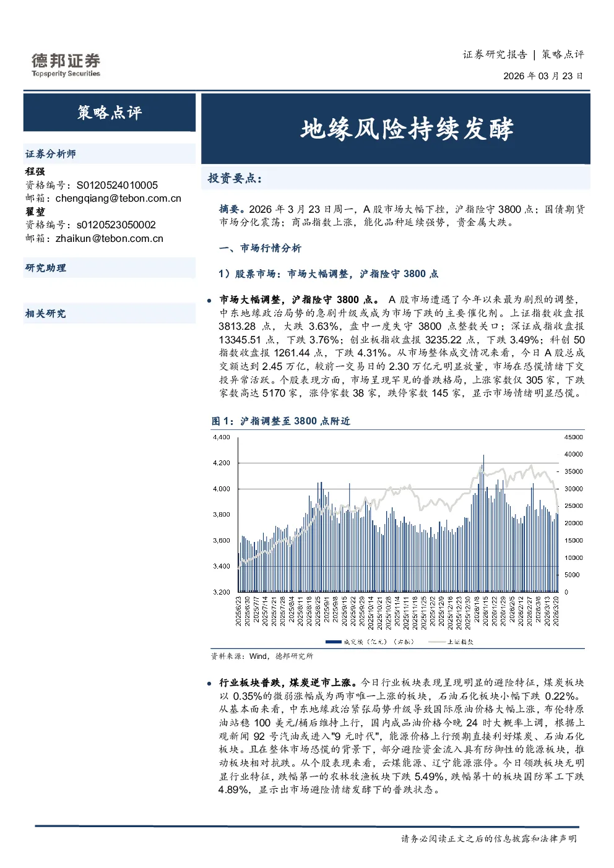The image size is (614, 868).
Task: Click the grey legend entry 上证指数
Action: pos(451,642)
